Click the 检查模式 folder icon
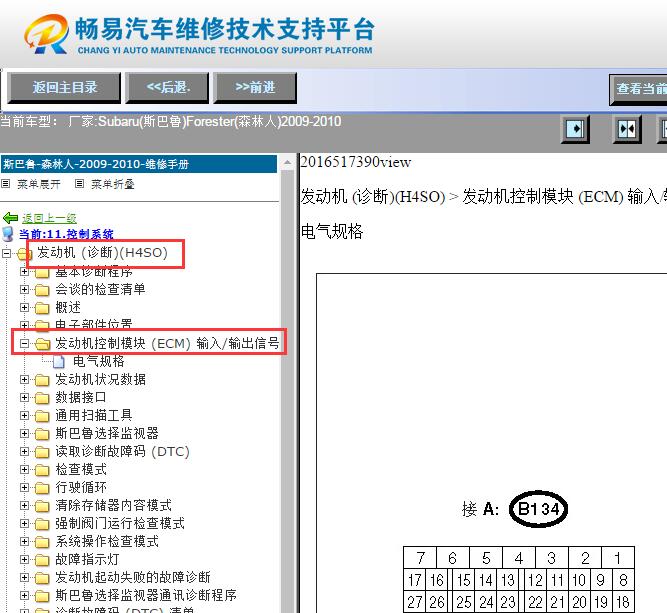Viewport: 667px width, 613px height. (x=42, y=470)
